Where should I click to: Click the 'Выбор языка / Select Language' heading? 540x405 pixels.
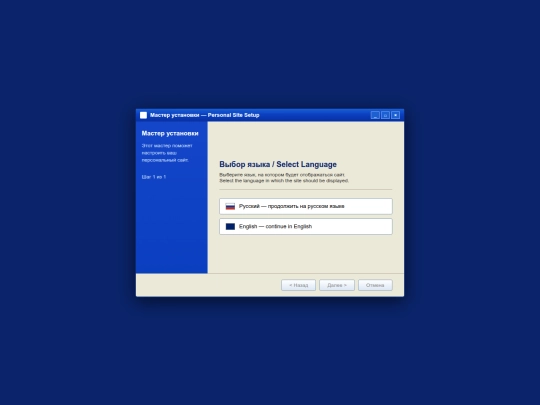[x=278, y=164]
